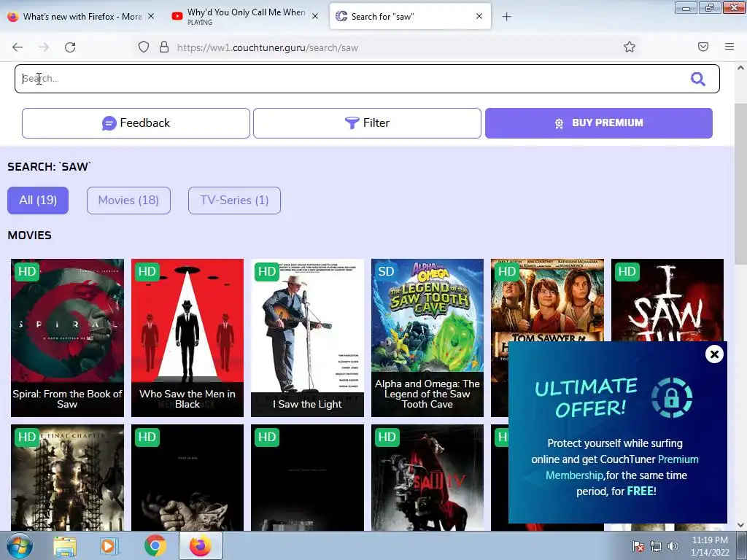
Task: Open I Saw the Light movie
Action: pos(307,338)
